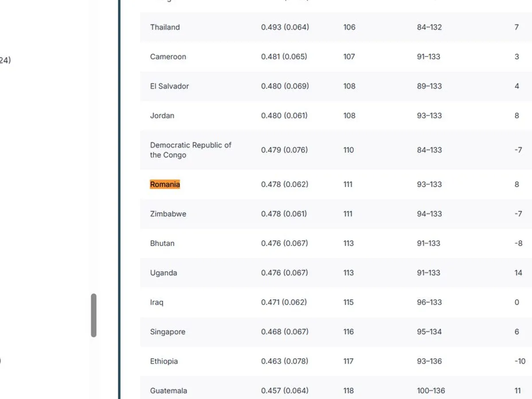Image resolution: width=532 pixels, height=399 pixels.
Task: Select Democratic Republic of the Congo cell
Action: 191,150
